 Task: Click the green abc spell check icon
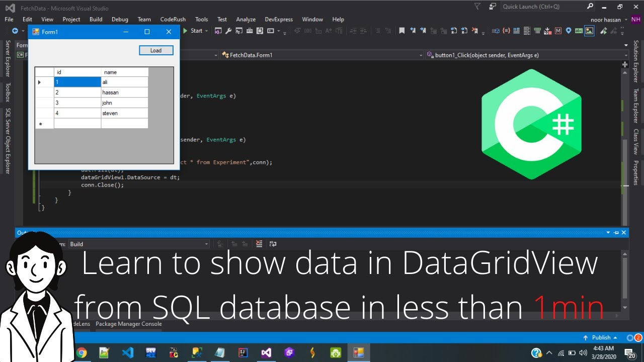(579, 31)
